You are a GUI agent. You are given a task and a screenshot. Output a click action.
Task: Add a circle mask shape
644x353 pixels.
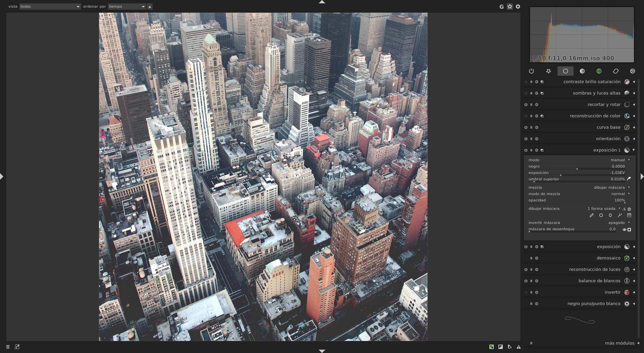click(601, 216)
